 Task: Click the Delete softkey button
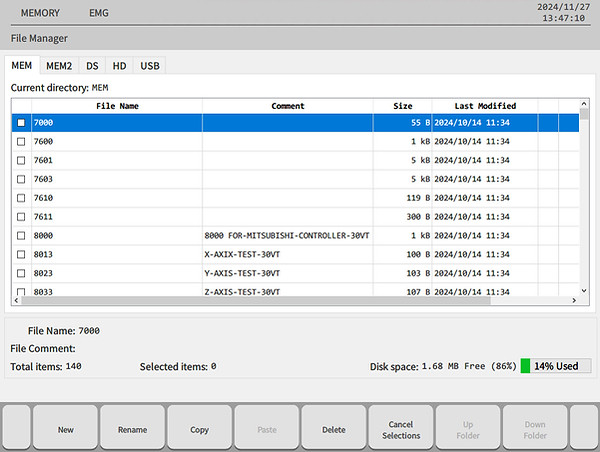[x=334, y=429]
